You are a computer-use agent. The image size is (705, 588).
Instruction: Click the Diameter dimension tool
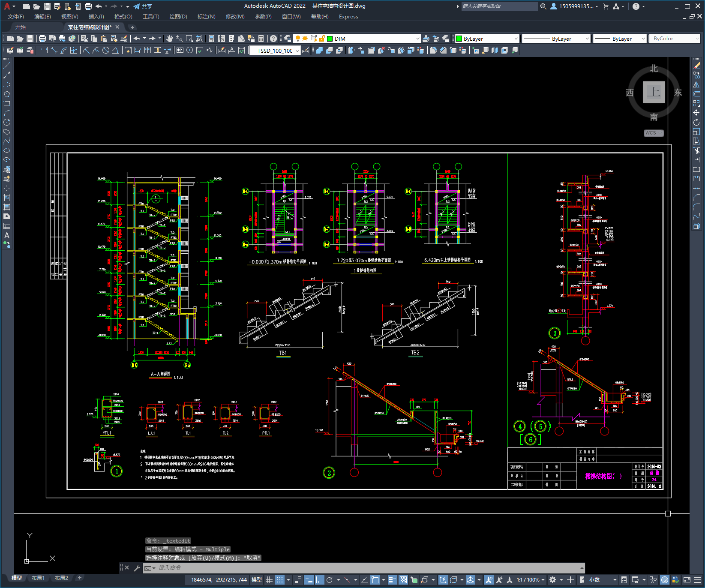coord(106,50)
